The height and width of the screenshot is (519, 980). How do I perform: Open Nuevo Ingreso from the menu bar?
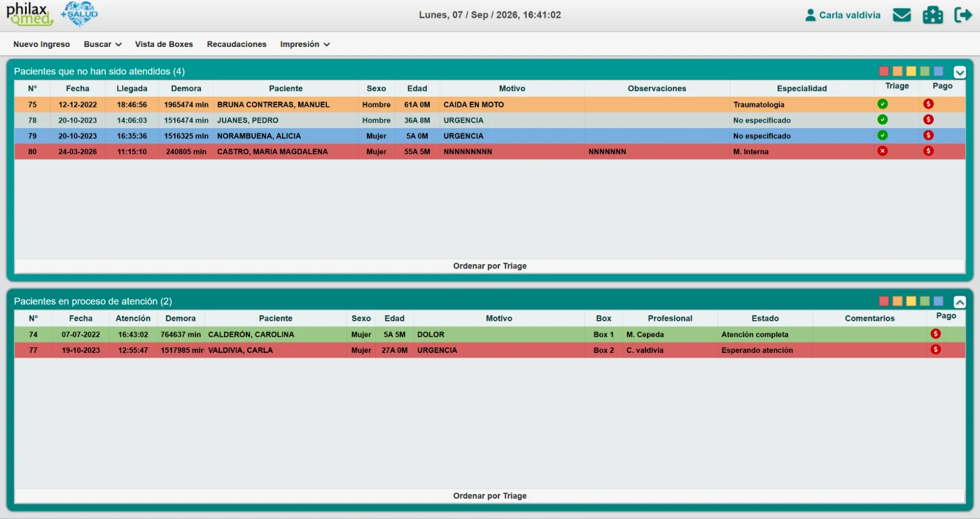pyautogui.click(x=42, y=44)
